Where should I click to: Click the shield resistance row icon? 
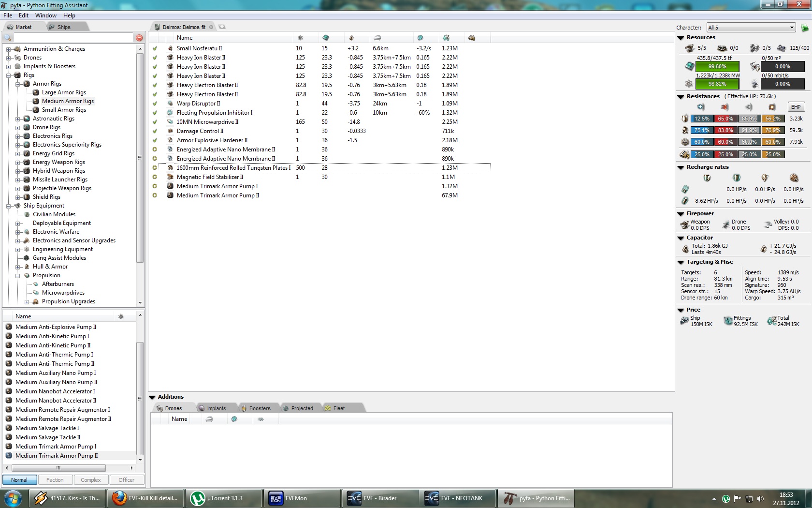pos(685,119)
